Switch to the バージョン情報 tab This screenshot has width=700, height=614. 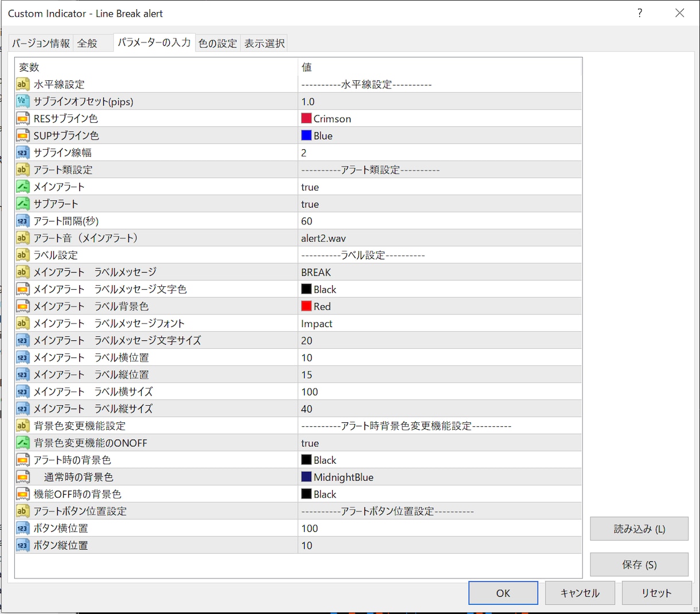41,44
